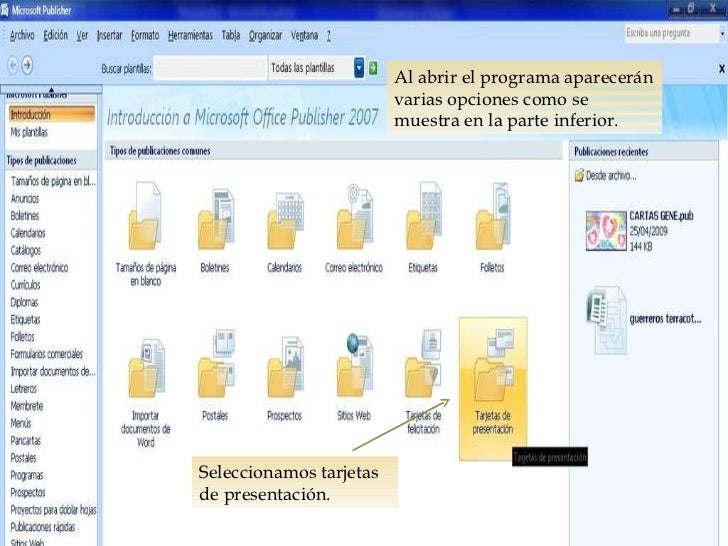Image resolution: width=728 pixels, height=546 pixels.
Task: Click the Microsoft Publisher title bar icon
Action: pos(5,10)
